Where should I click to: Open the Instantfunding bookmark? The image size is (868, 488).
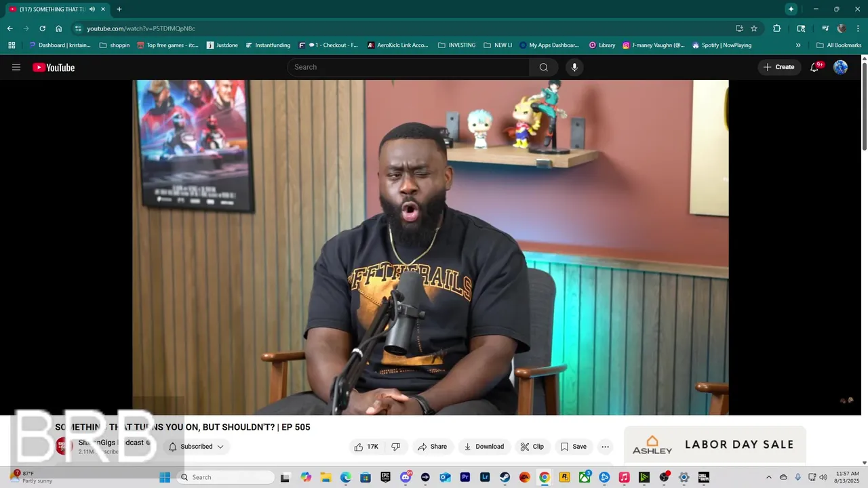tap(268, 45)
